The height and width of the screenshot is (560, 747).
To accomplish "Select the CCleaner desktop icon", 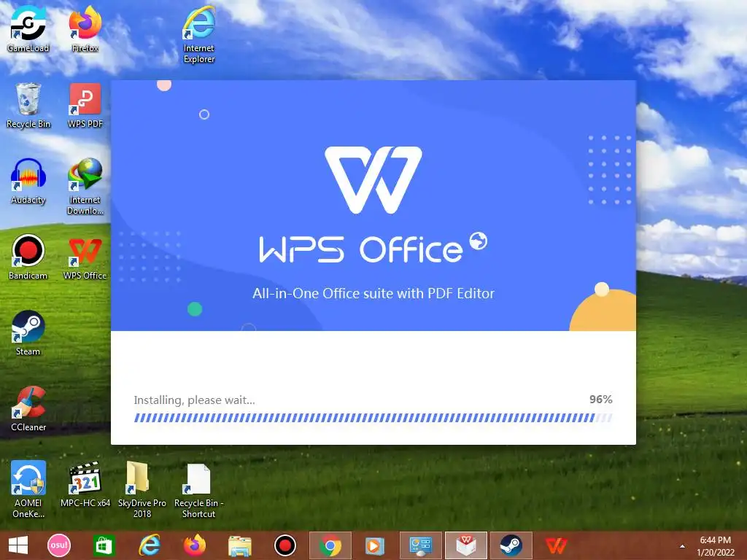I will coord(28,408).
